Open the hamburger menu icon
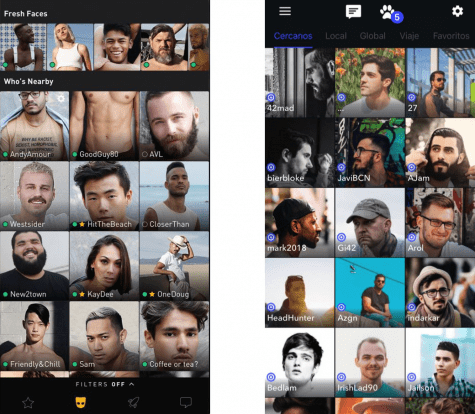Viewport: 475px width, 414px height. coord(285,11)
